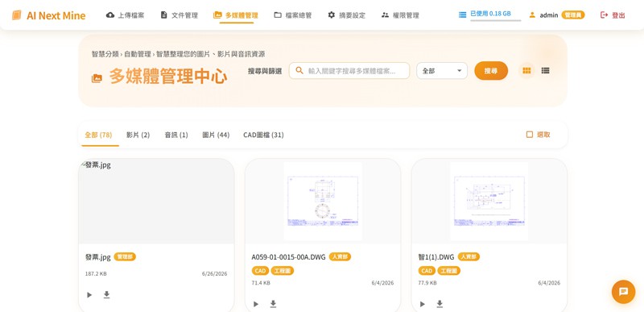Select the 圖片 (44) tab
Viewport: 644px width, 312px height.
click(216, 135)
